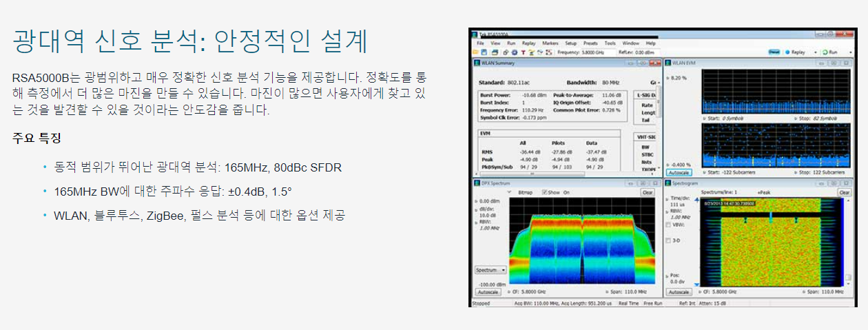Click the WLAN EVM panel title icon

pos(668,63)
